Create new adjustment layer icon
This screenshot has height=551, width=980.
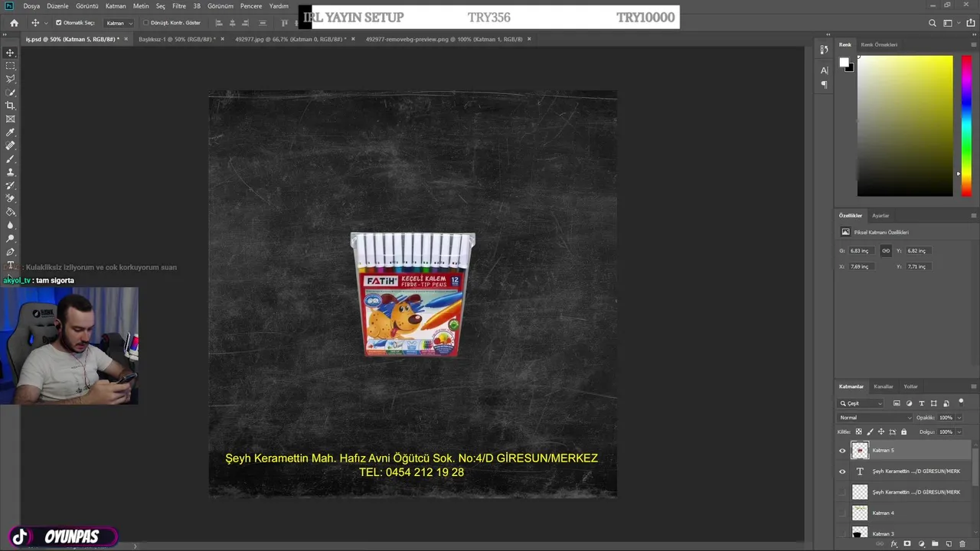point(921,544)
